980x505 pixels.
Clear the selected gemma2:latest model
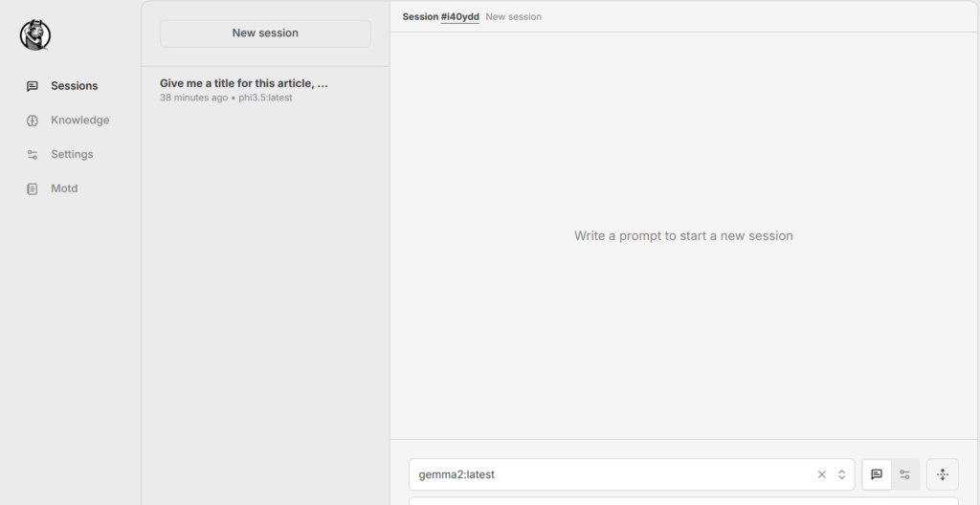[x=821, y=474]
